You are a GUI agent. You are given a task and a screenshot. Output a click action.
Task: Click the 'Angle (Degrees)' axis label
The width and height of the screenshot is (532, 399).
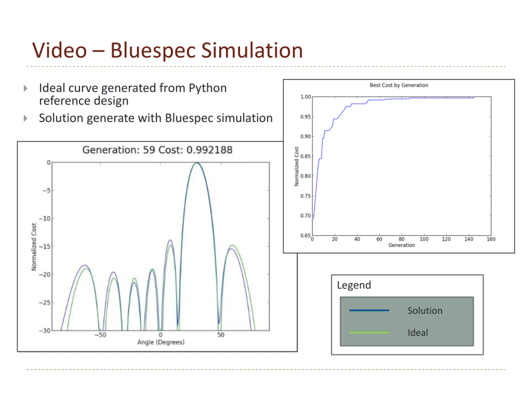pos(161,342)
